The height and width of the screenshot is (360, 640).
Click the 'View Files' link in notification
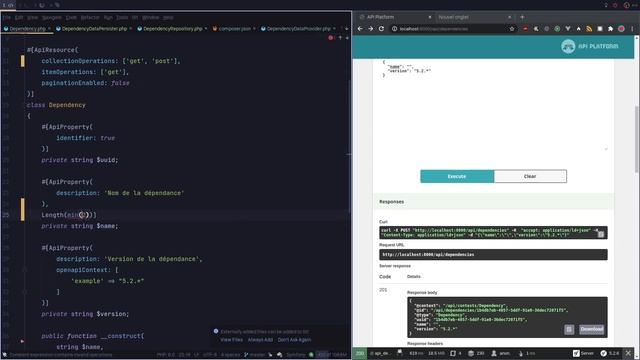tap(231, 340)
